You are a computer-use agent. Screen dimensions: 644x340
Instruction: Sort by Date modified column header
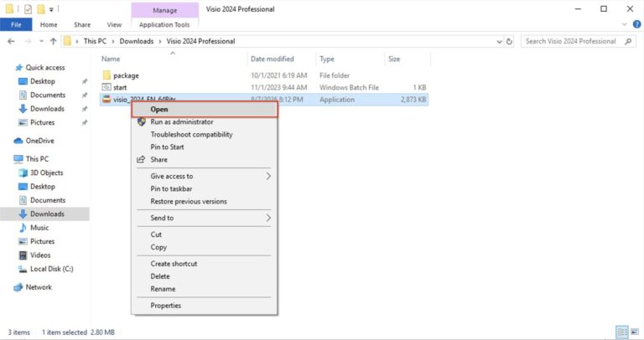[273, 59]
